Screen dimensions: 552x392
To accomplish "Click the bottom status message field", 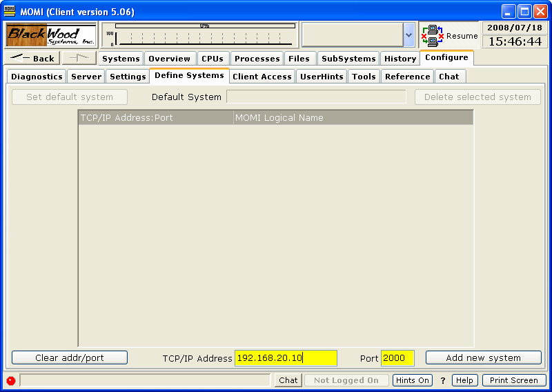I will coord(145,380).
